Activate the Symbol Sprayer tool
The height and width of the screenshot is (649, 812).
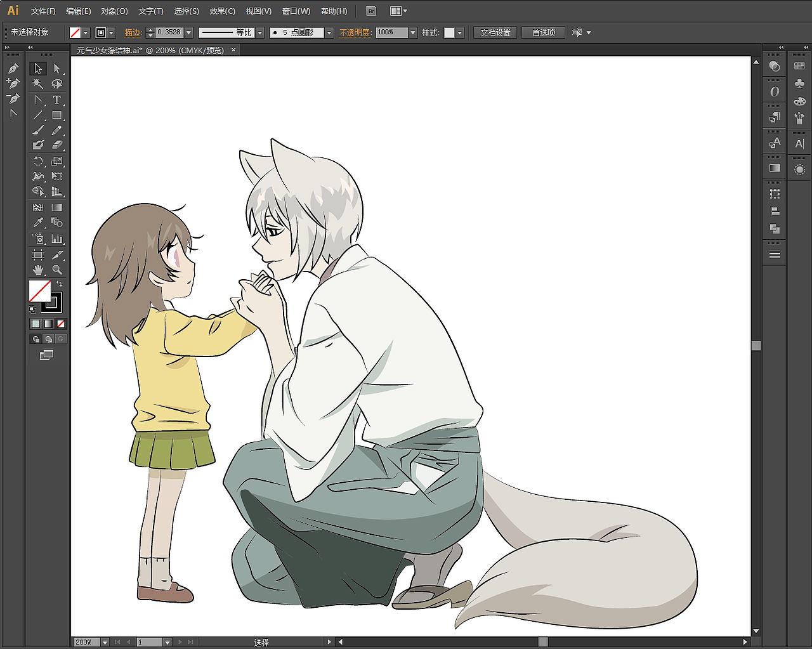pos(38,239)
